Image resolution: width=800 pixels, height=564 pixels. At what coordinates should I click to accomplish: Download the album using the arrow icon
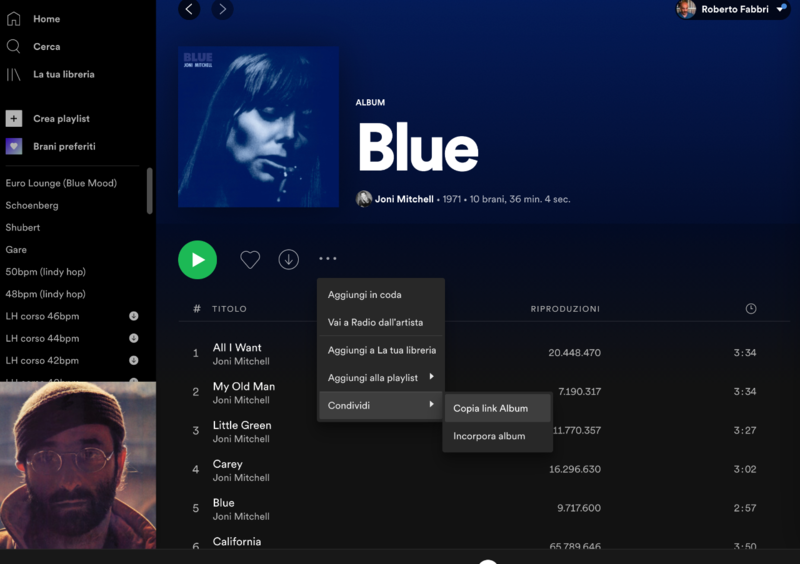click(x=289, y=260)
